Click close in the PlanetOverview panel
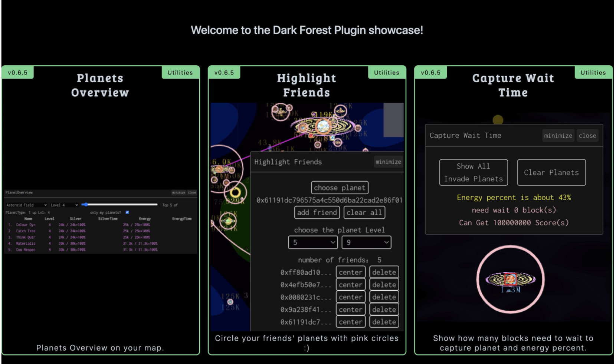Image resolution: width=616 pixels, height=364 pixels. tap(192, 192)
